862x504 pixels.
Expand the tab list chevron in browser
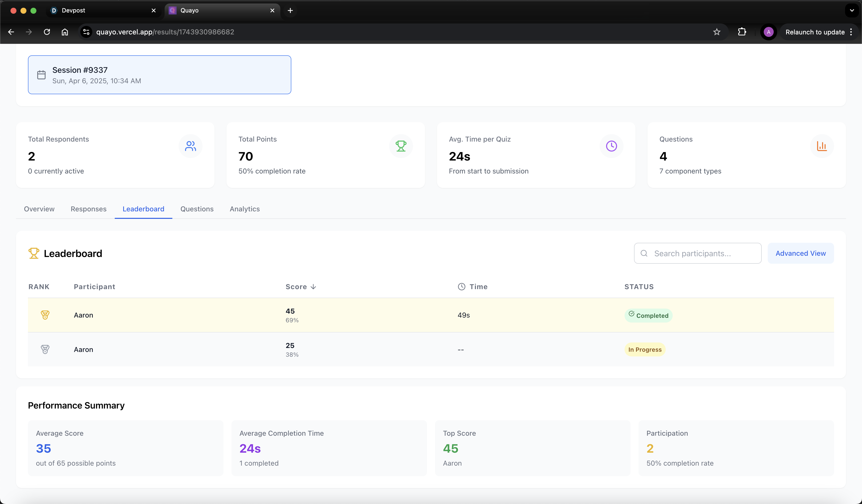coord(852,10)
